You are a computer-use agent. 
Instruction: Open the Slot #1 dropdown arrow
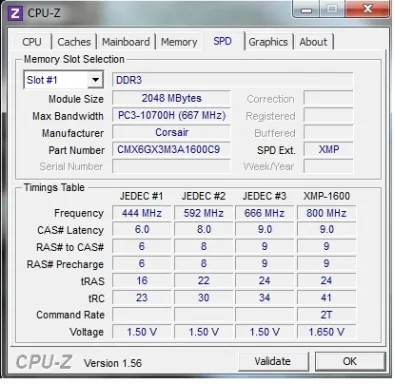pos(95,80)
